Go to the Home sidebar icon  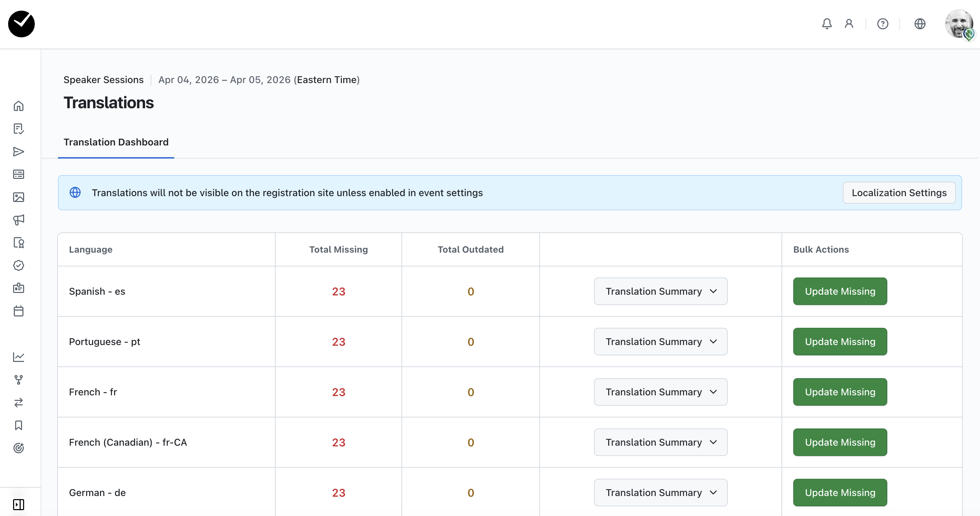[x=19, y=106]
